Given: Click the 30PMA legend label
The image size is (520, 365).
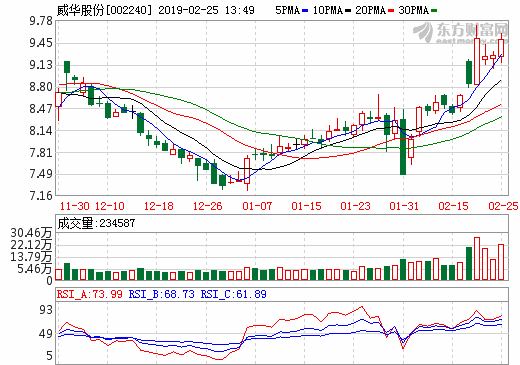Looking at the screenshot, I should click(x=413, y=10).
